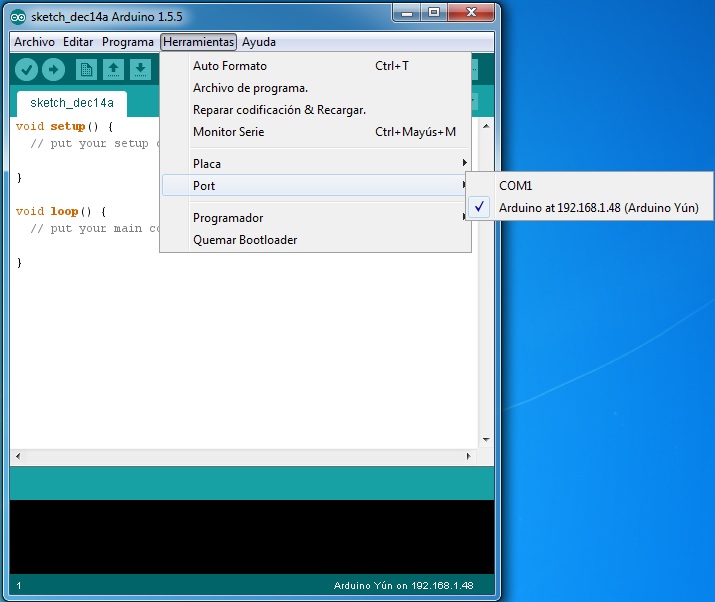The image size is (715, 602).
Task: Expand the Placa submenu
Action: click(316, 164)
